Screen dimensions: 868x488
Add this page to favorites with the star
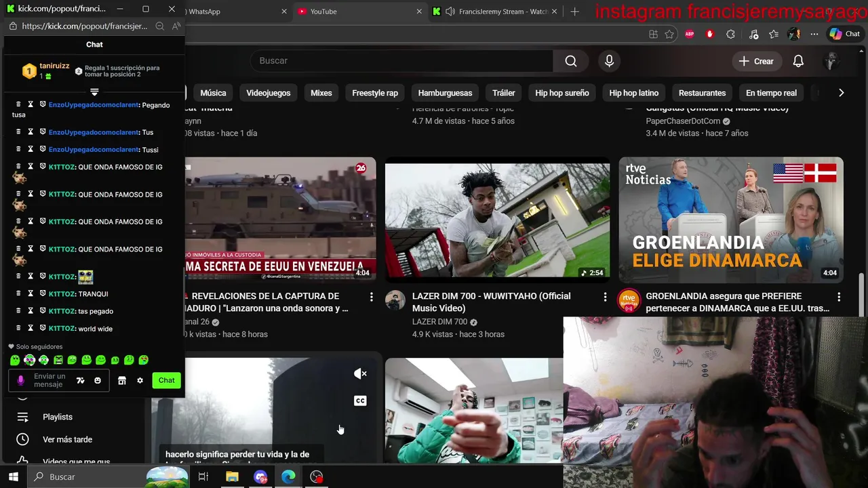(669, 34)
